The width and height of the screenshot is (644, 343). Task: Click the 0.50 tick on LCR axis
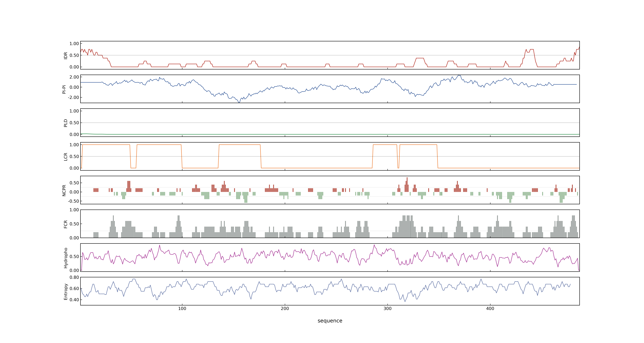pos(74,156)
